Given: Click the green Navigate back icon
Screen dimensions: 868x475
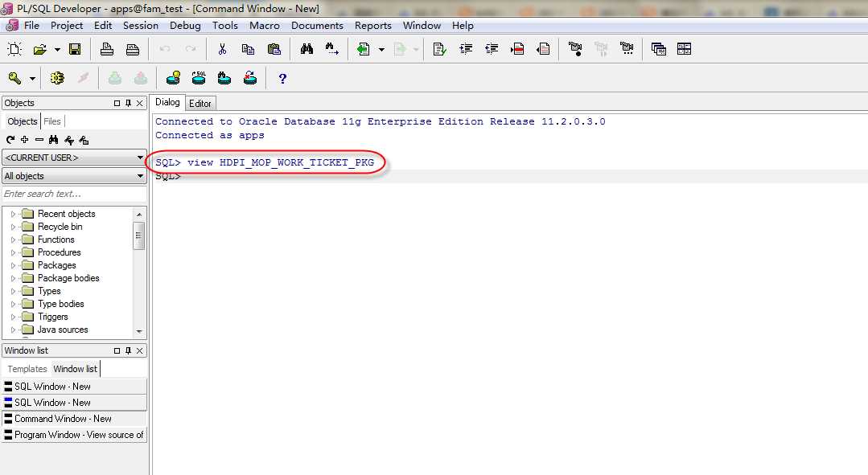Looking at the screenshot, I should 363,49.
